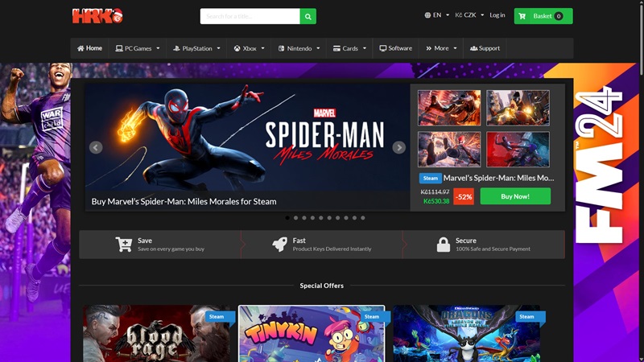Select the fifth carousel dot
The image size is (644, 362).
tap(320, 218)
